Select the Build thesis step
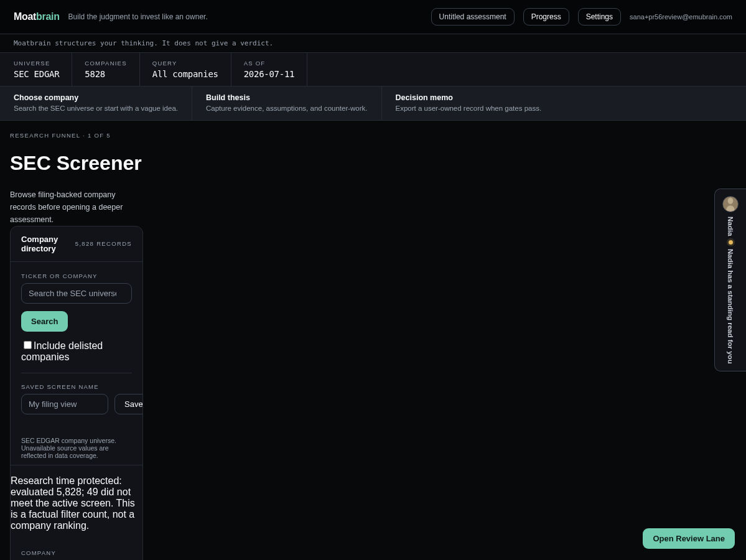746x560 pixels. pyautogui.click(x=286, y=103)
